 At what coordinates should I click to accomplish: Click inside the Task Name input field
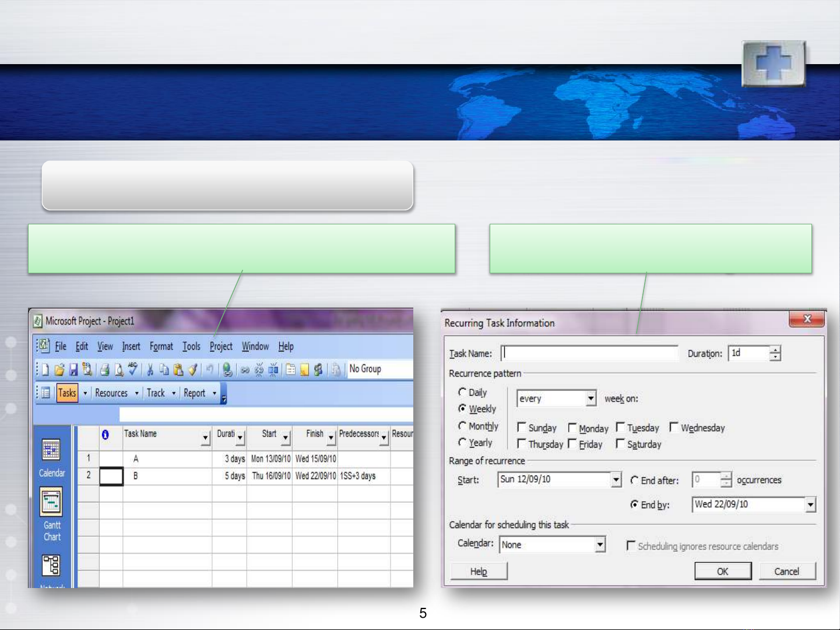coord(589,353)
